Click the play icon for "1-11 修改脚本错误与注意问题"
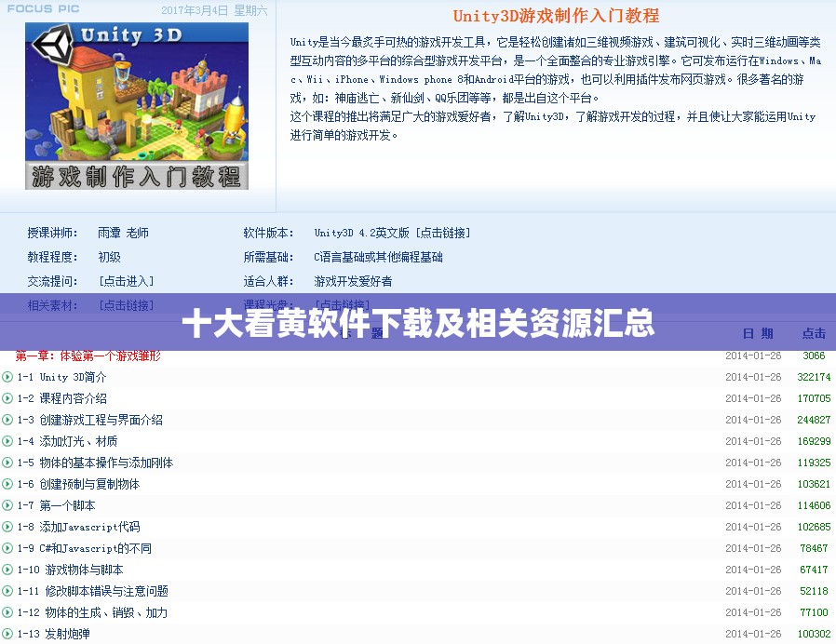 (x=9, y=591)
